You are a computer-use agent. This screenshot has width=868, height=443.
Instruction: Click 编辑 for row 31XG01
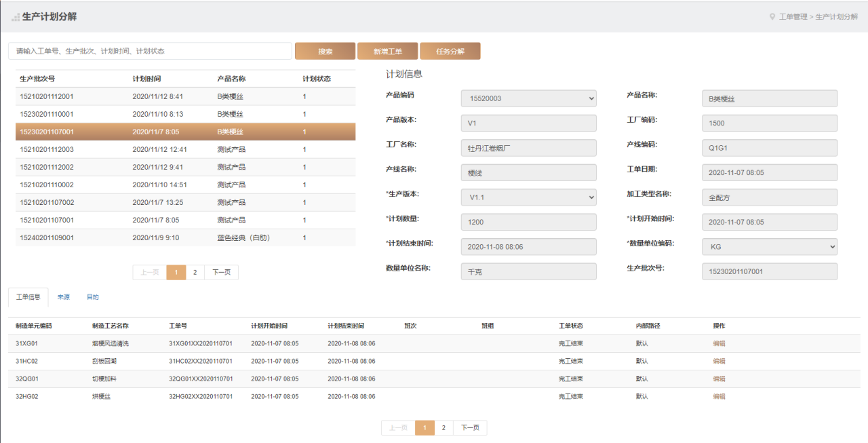(x=719, y=344)
